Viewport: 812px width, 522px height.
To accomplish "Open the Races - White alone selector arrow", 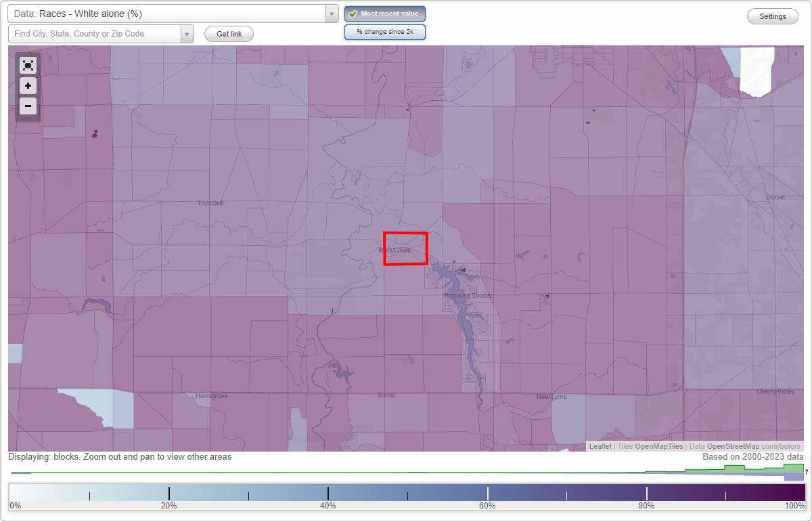I will pyautogui.click(x=331, y=13).
